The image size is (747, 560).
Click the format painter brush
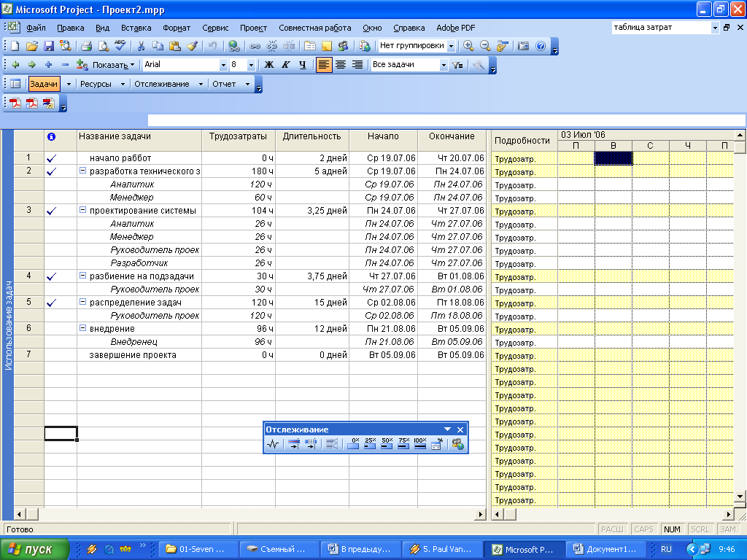point(192,46)
